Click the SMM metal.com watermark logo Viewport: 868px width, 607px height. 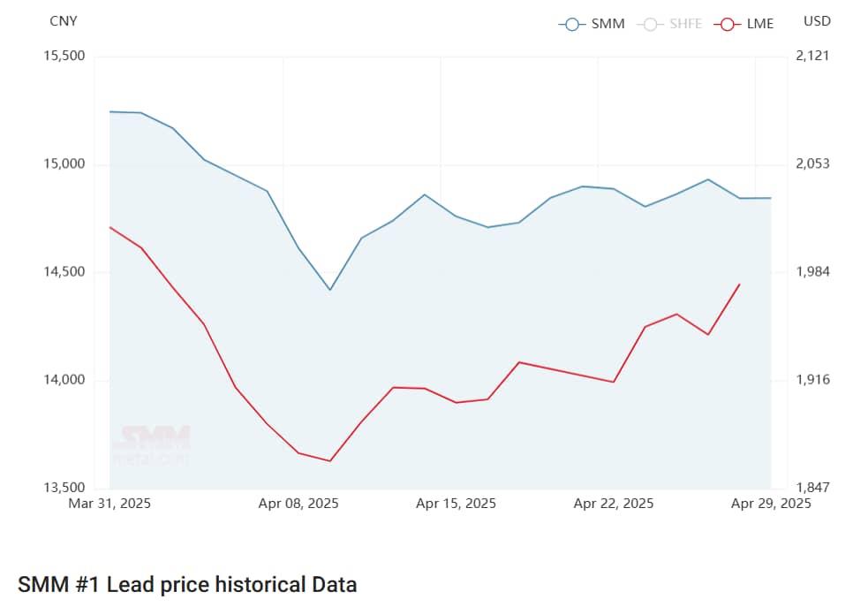click(150, 444)
